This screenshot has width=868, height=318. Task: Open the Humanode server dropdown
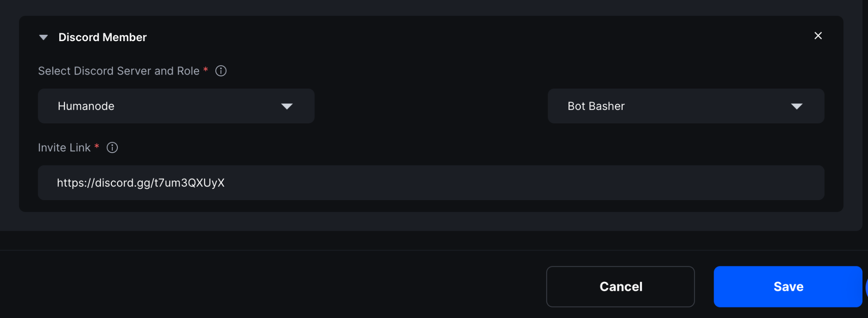176,106
